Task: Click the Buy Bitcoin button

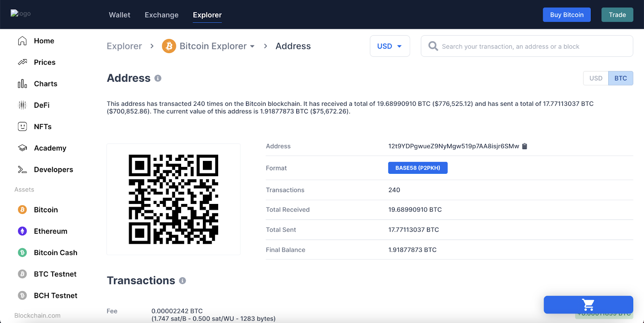Action: tap(567, 14)
